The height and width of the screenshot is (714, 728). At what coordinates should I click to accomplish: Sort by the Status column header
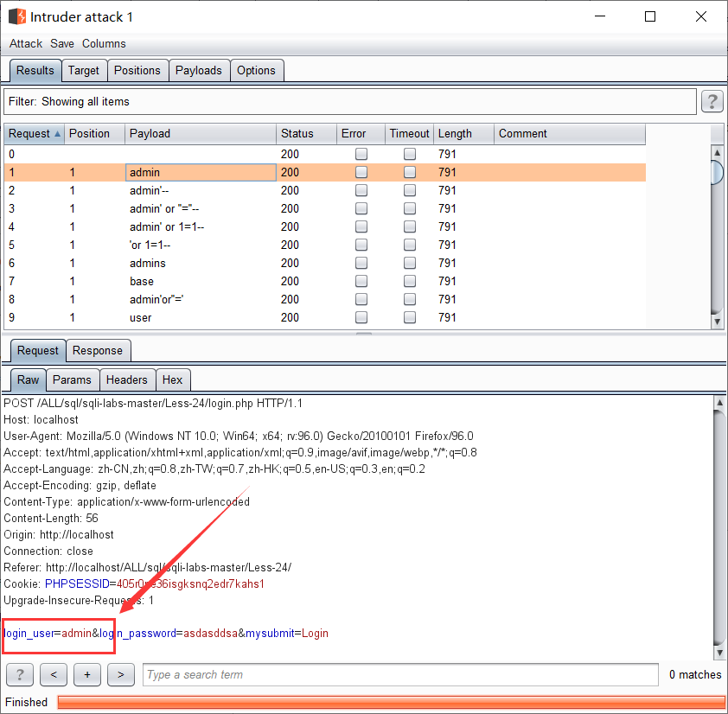tap(306, 134)
